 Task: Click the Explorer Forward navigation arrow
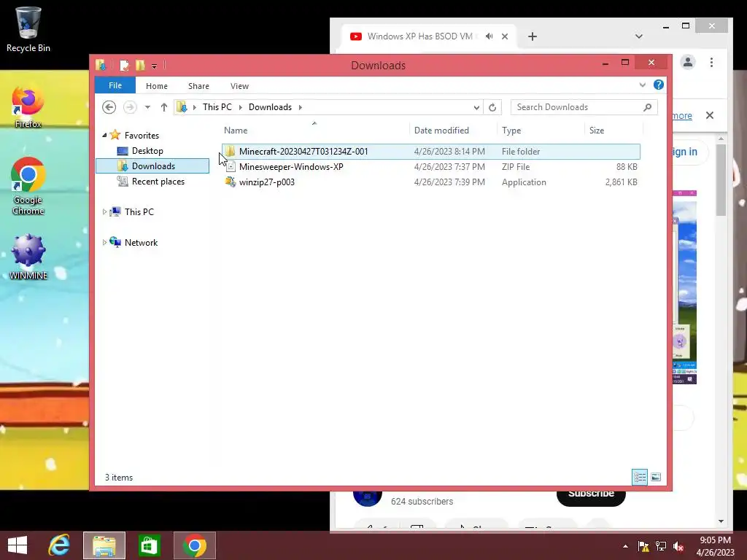(x=130, y=107)
